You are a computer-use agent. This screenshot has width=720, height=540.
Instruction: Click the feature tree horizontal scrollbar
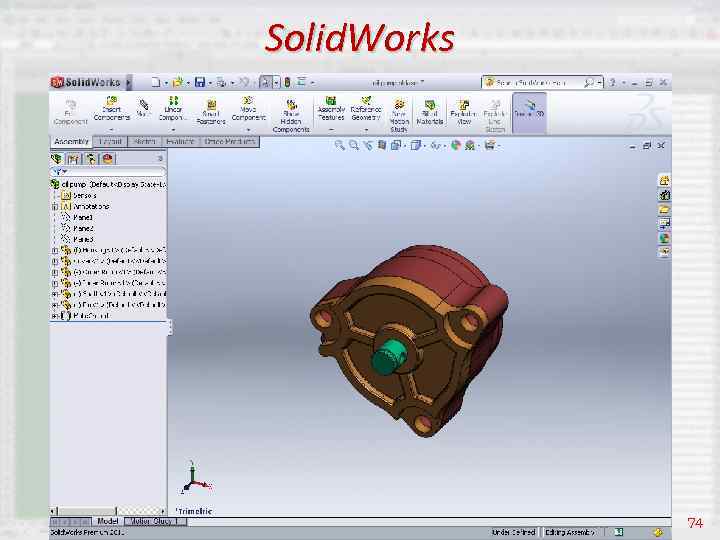coord(107,511)
